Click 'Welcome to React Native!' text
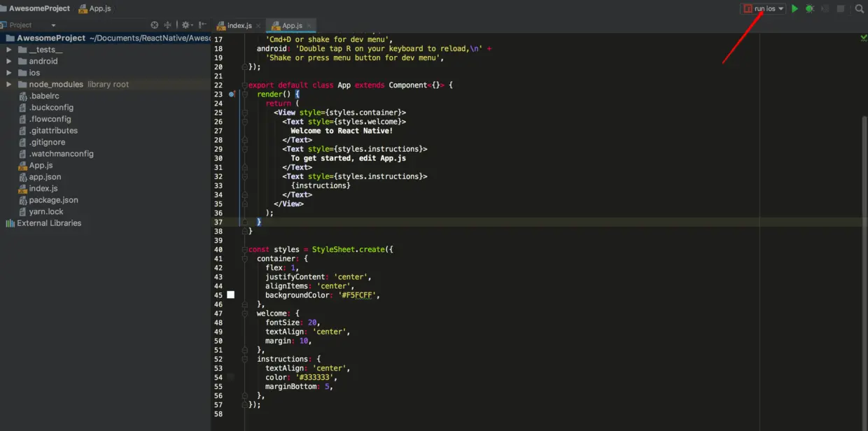Screen dimensions: 868x431 point(342,131)
